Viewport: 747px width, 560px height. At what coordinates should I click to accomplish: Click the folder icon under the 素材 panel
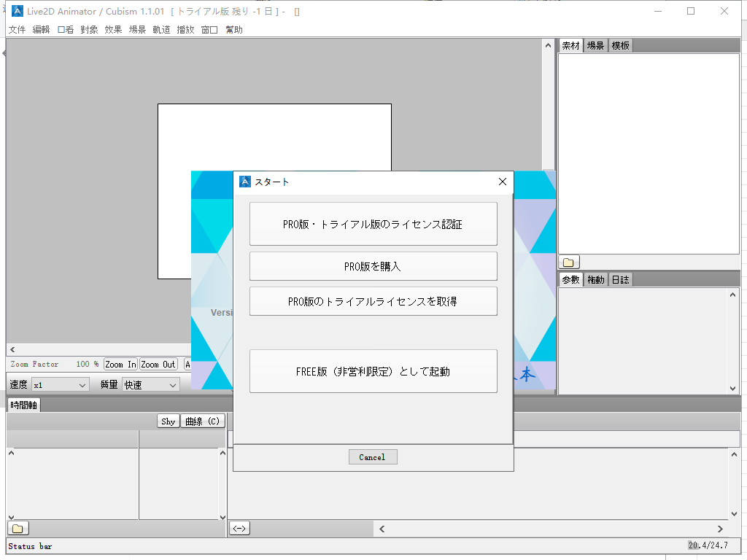[569, 262]
